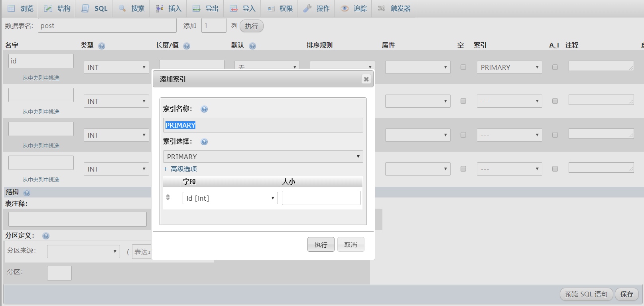The height and width of the screenshot is (306, 644).
Task: Open the PRIMARY index dropdown in id row
Action: [510, 67]
